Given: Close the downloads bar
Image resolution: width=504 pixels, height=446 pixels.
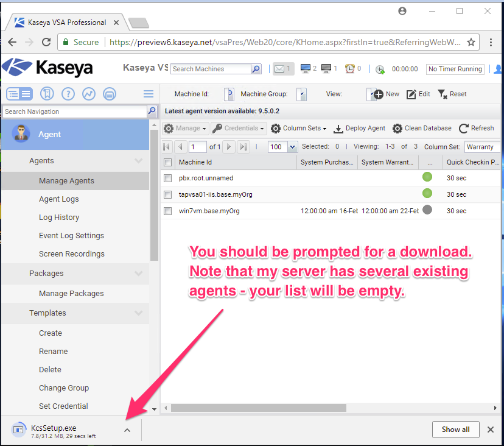Looking at the screenshot, I should (491, 430).
